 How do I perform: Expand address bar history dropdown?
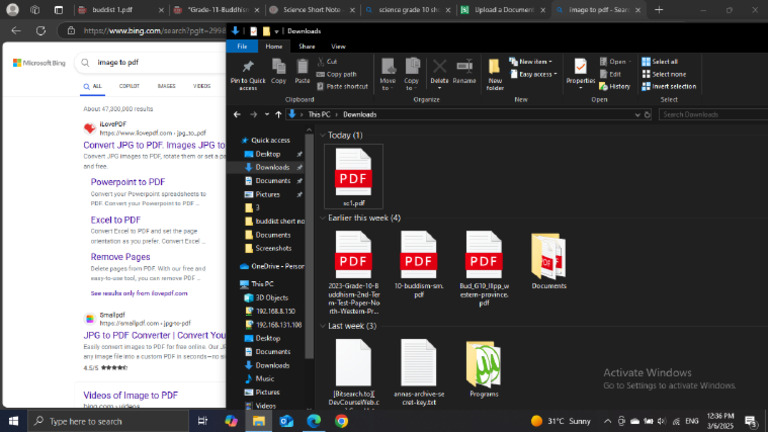tap(637, 115)
